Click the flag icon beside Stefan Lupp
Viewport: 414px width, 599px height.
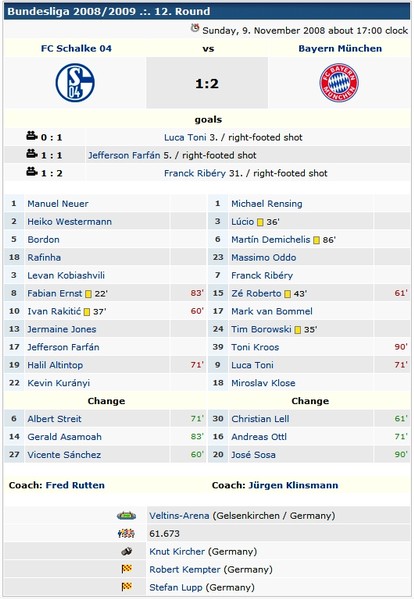click(x=126, y=587)
